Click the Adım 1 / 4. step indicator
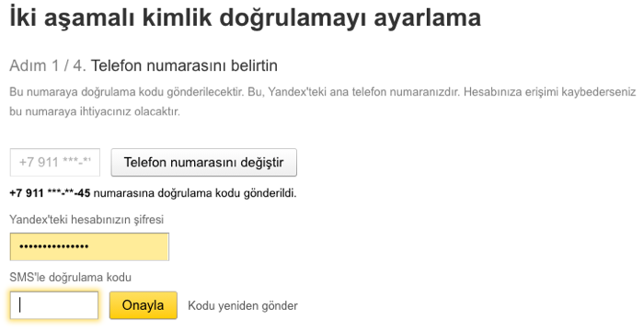This screenshot has height=331, width=644. click(x=48, y=65)
